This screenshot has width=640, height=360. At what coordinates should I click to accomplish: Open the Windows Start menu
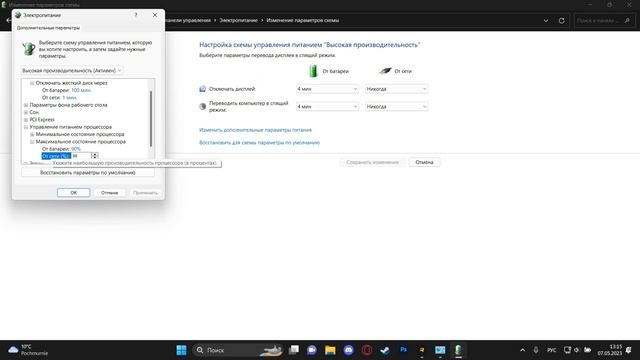tap(181, 350)
